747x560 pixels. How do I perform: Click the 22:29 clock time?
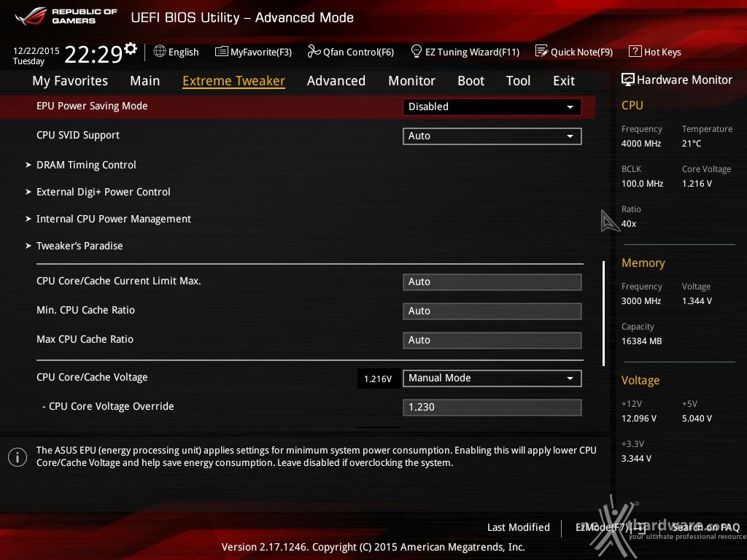pos(93,54)
